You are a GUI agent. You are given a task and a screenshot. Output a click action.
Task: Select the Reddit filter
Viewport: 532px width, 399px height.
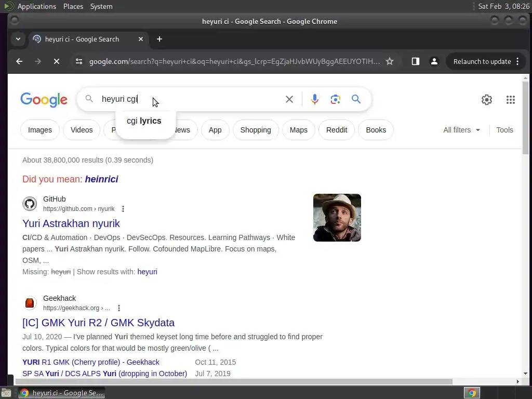pos(337,130)
